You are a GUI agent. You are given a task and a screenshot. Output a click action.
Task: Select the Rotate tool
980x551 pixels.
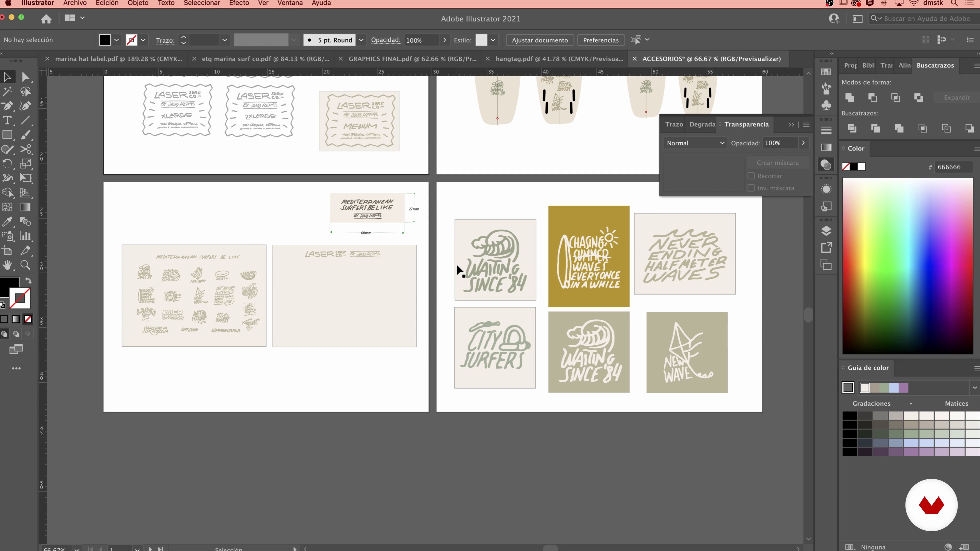[7, 164]
